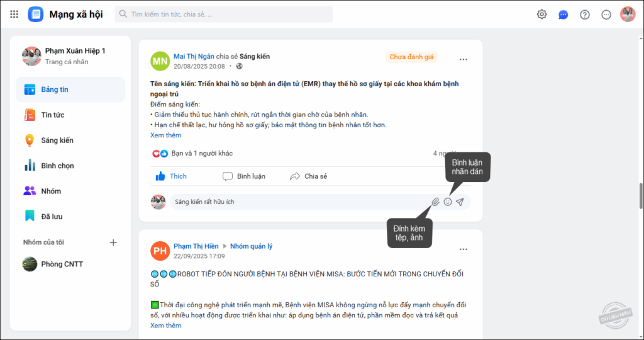Open Nhóm quản lý group link

(x=251, y=246)
